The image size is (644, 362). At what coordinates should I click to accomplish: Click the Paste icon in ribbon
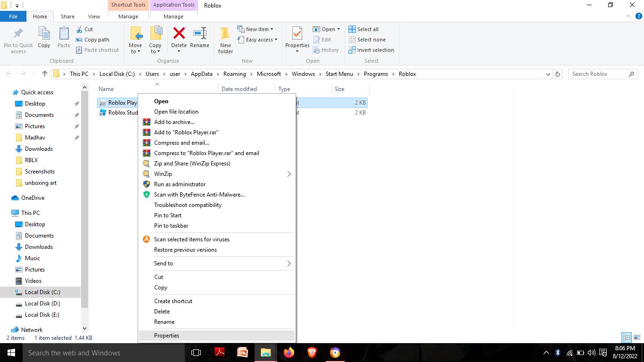pyautogui.click(x=64, y=34)
